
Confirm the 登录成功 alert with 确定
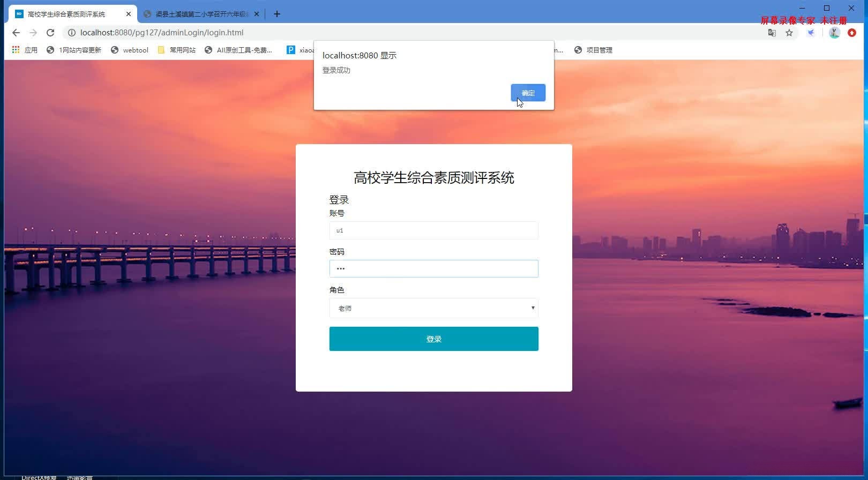528,93
